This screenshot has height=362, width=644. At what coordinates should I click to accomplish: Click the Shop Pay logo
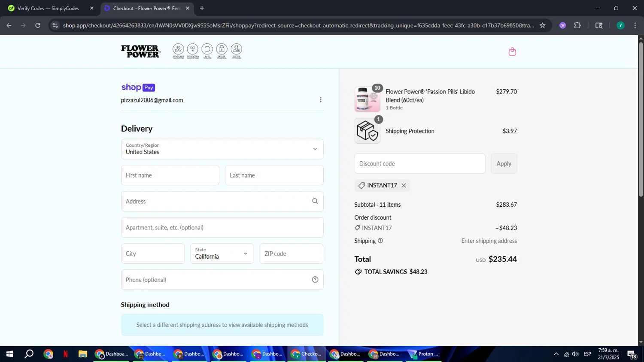[x=138, y=87]
